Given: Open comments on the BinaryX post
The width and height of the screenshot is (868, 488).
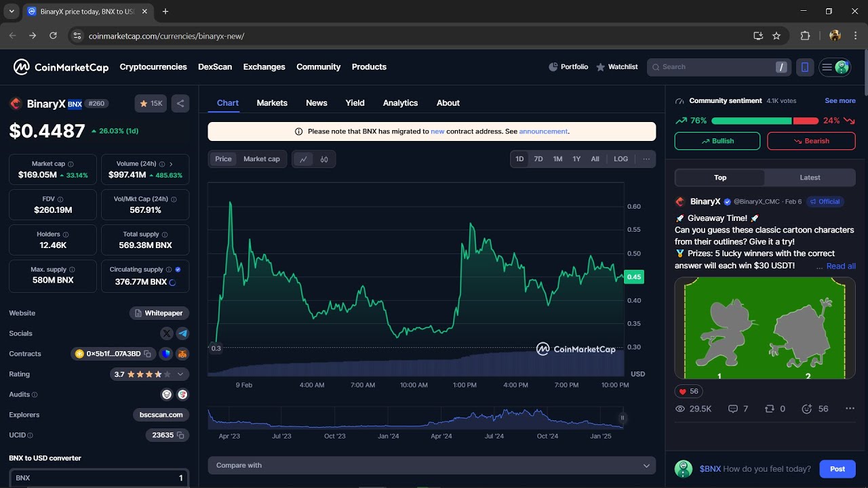Looking at the screenshot, I should point(738,409).
